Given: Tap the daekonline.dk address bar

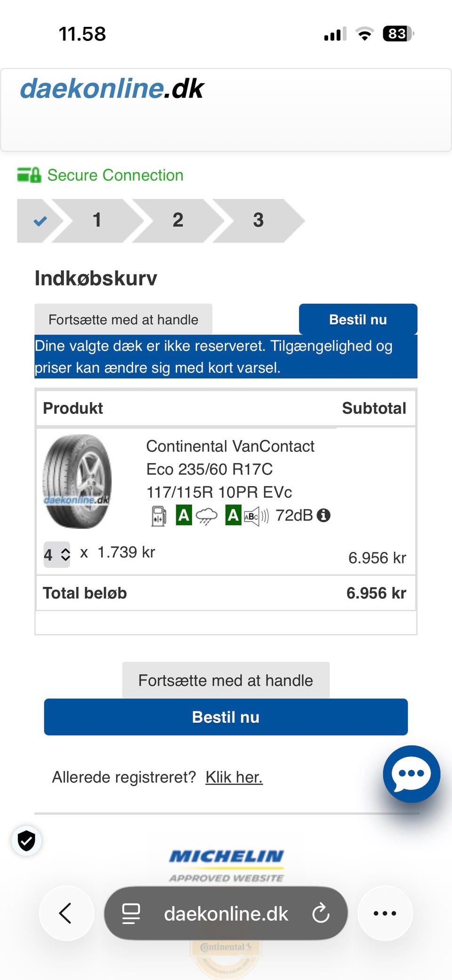Looking at the screenshot, I should 226,914.
